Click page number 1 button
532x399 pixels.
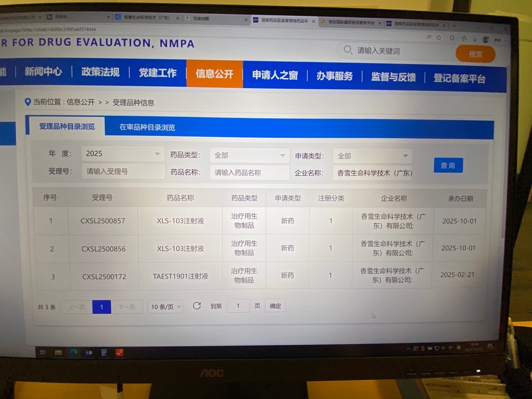[101, 307]
